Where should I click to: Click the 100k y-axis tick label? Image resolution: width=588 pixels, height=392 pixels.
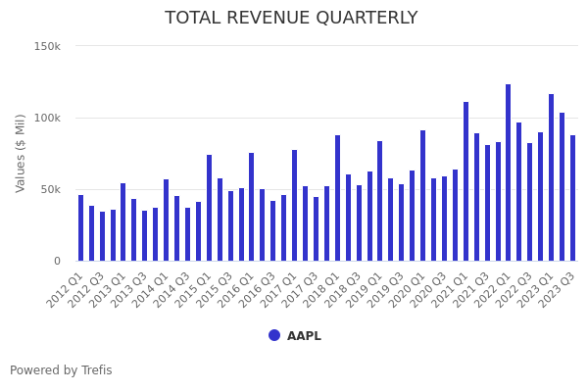[47, 118]
